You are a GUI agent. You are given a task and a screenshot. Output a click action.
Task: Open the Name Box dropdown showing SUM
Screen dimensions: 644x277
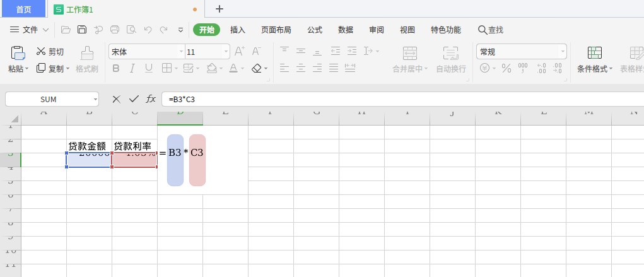95,100
